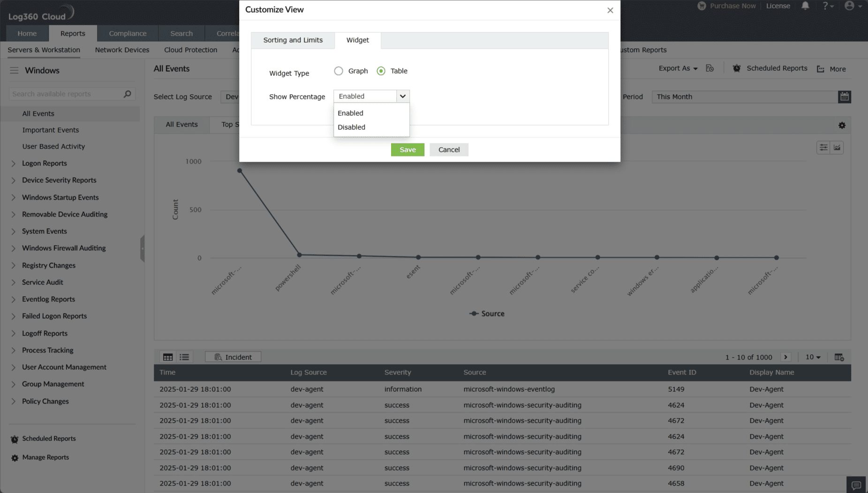Open Manage Reports in the sidebar

pos(45,457)
